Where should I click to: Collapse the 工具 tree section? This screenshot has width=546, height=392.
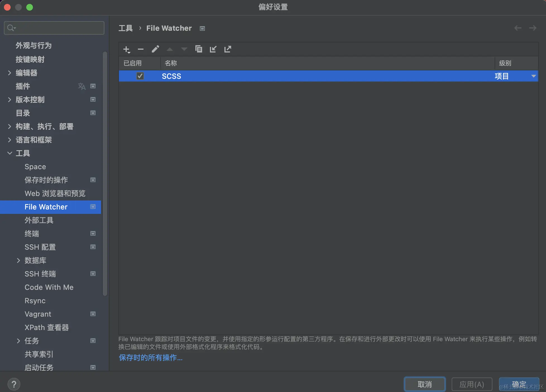pos(9,153)
